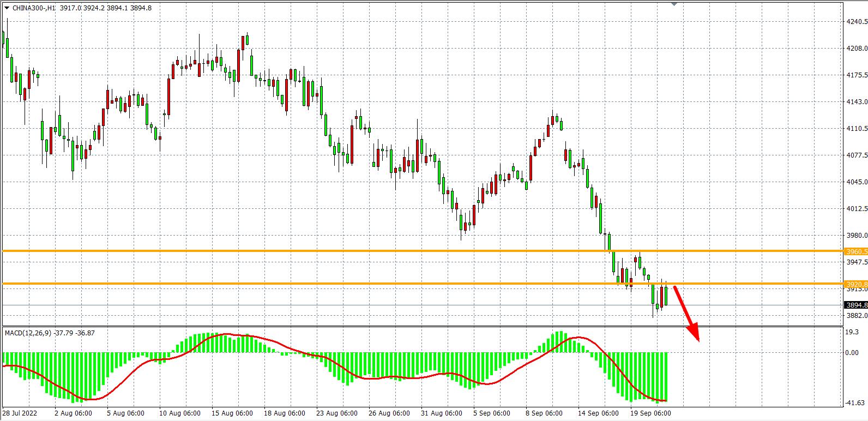Click the 4240.5 price on the scale
Viewport: 868px width, 421px height.
click(x=856, y=22)
